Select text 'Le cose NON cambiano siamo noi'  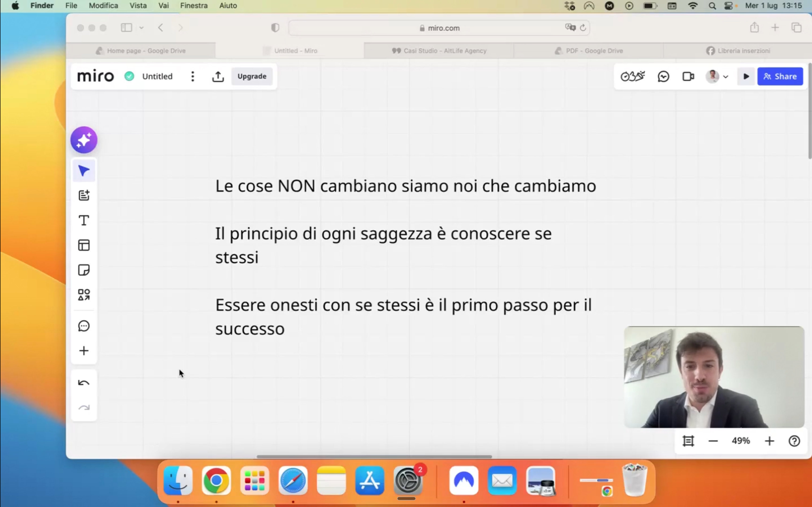click(346, 186)
